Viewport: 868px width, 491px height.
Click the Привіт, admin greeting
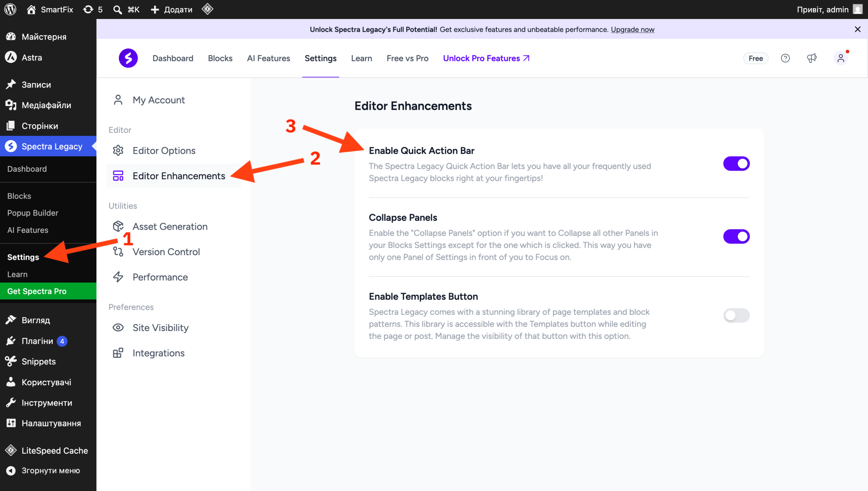(x=823, y=9)
